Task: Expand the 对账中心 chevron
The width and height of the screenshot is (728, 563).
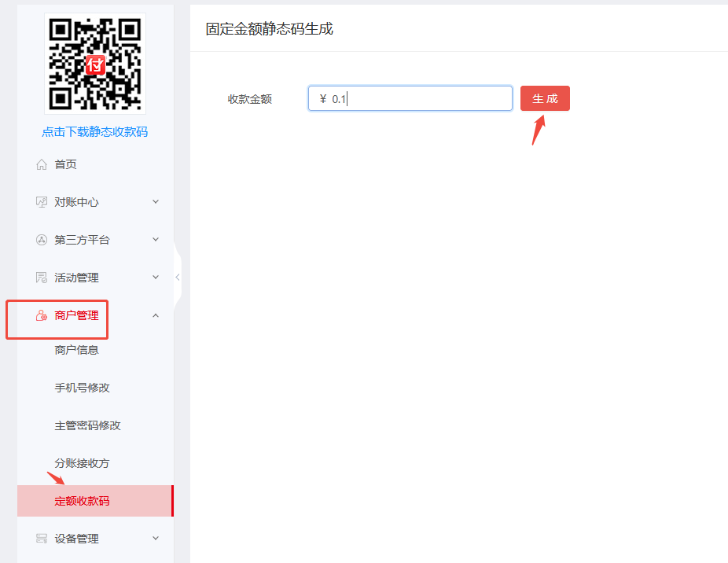Action: coord(156,201)
